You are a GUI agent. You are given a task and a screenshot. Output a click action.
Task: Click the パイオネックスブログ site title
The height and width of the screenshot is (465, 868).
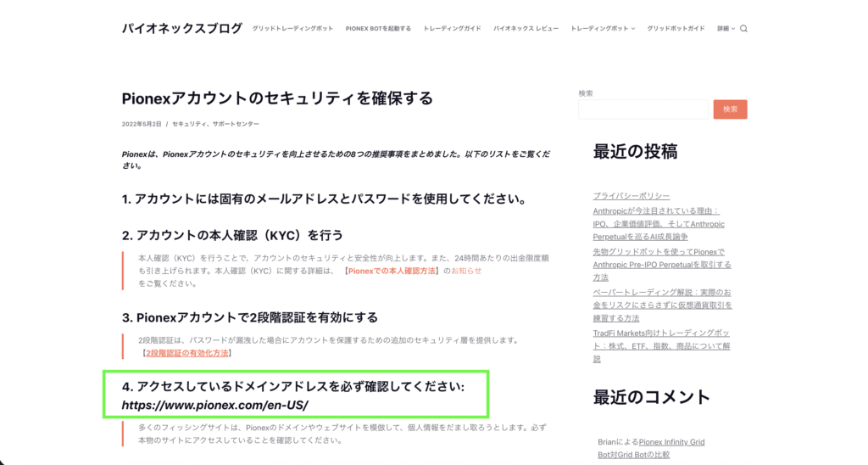182,28
